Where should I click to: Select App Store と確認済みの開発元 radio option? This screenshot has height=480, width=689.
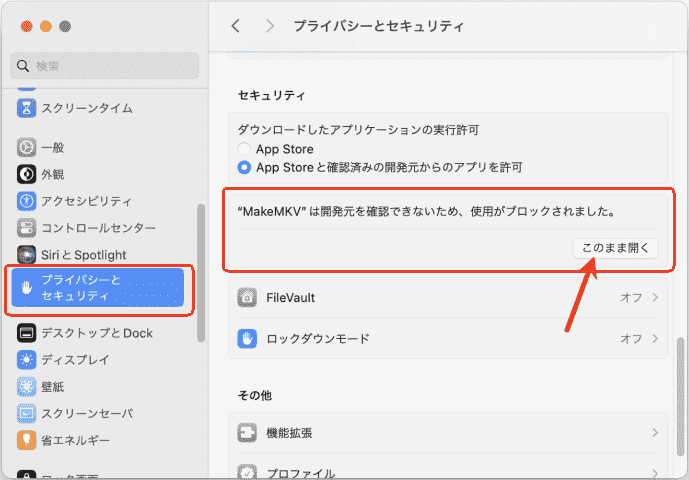click(244, 167)
